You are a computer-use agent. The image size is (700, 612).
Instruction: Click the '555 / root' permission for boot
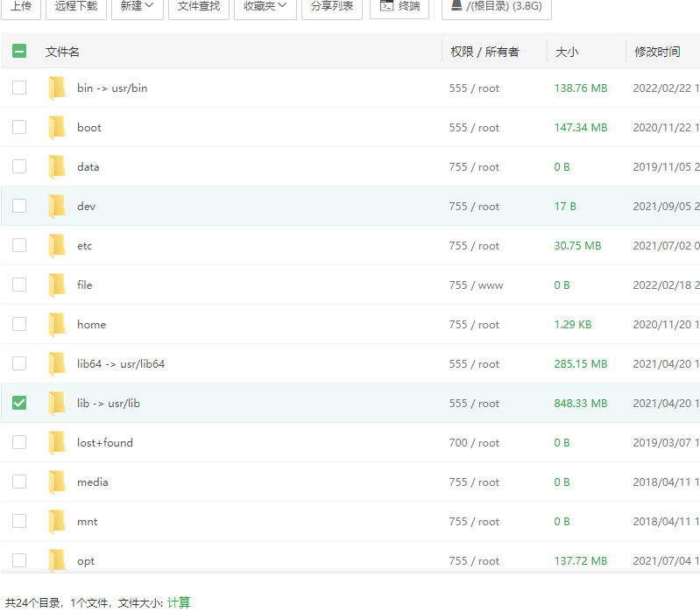click(x=474, y=128)
